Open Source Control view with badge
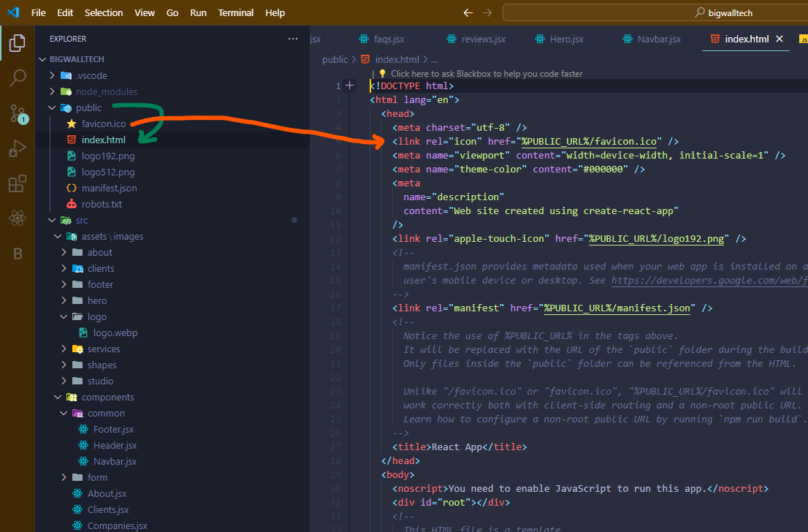 click(x=18, y=113)
